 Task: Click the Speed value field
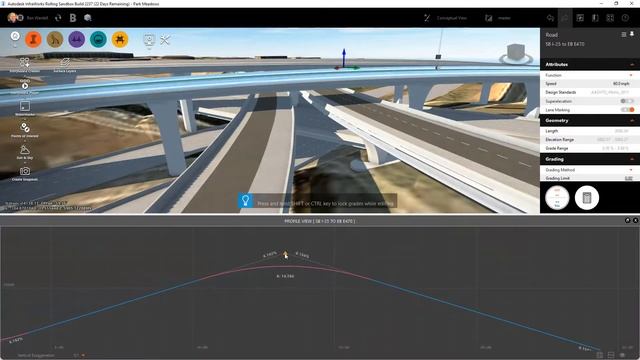[621, 84]
